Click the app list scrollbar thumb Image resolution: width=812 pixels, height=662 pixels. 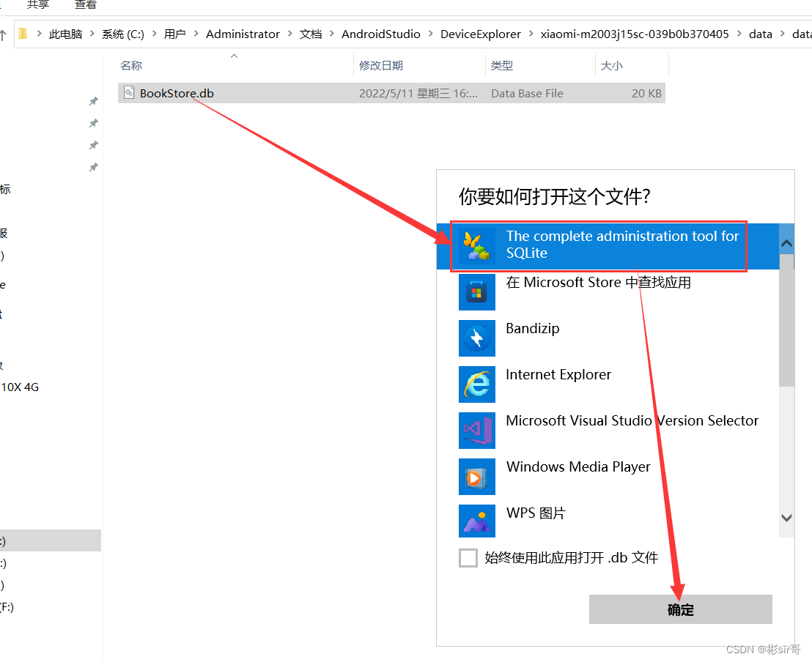pyautogui.click(x=786, y=320)
